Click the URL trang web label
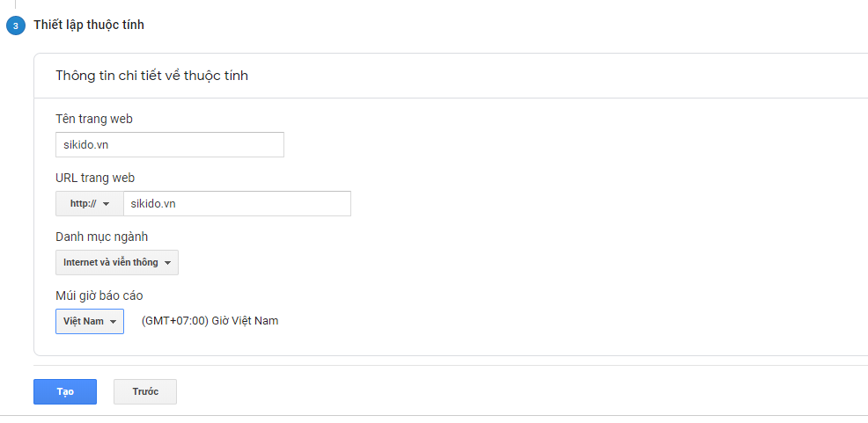 (95, 178)
